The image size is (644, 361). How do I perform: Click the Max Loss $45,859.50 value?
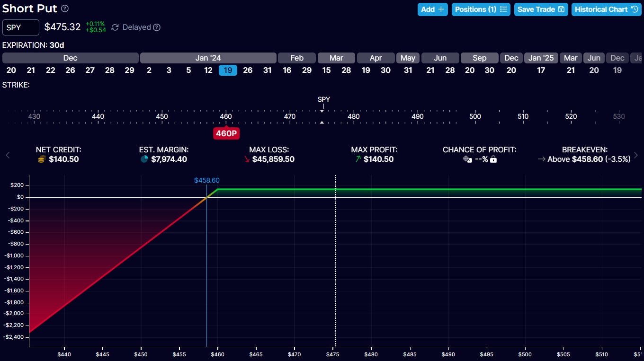coord(273,159)
